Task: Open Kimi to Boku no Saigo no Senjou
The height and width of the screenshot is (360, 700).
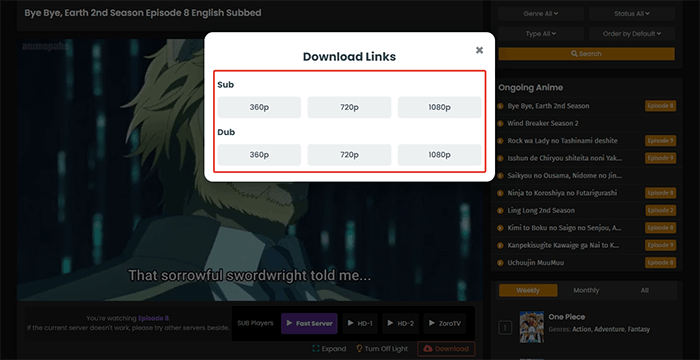Action: pos(564,228)
